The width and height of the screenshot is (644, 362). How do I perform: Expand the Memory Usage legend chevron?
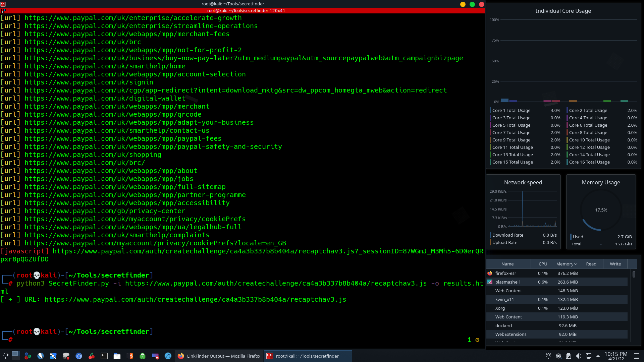click(601, 244)
